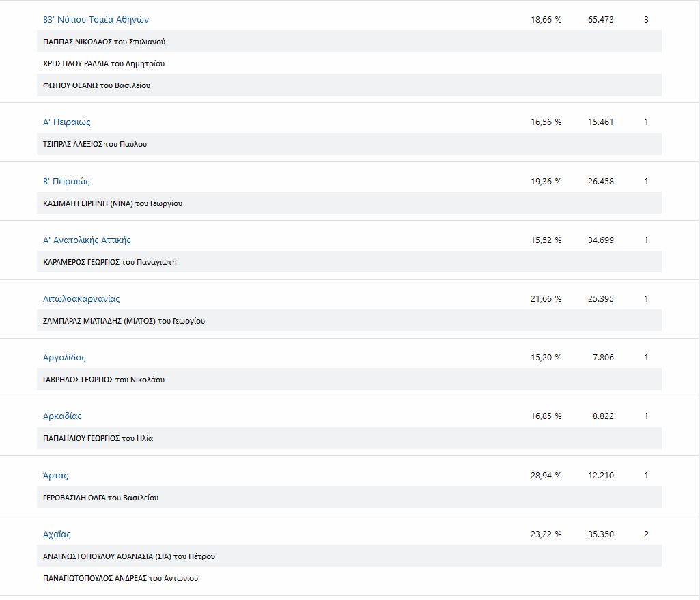This screenshot has width=700, height=600.
Task: Select candidate ΓΕΡΟΒΑΣΙΛΗ ΟΛΓΑ row
Action: click(x=100, y=498)
